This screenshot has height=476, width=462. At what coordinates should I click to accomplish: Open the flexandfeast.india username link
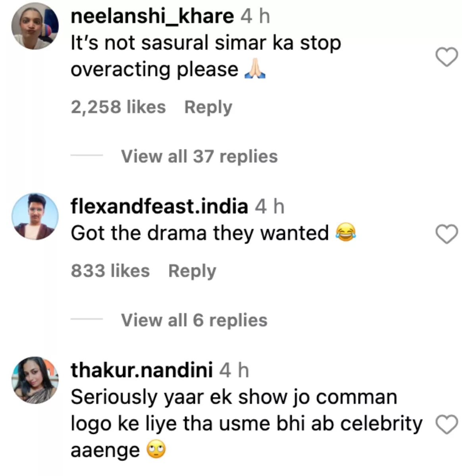tap(159, 207)
